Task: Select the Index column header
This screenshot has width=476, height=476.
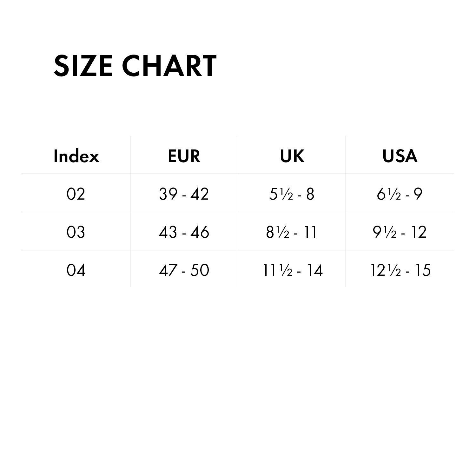Action: click(76, 156)
